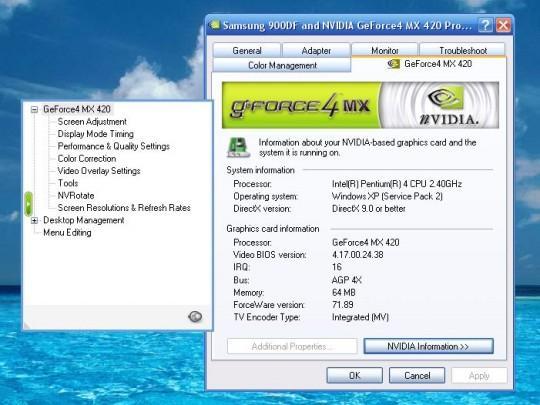Open the General tab

(x=247, y=51)
